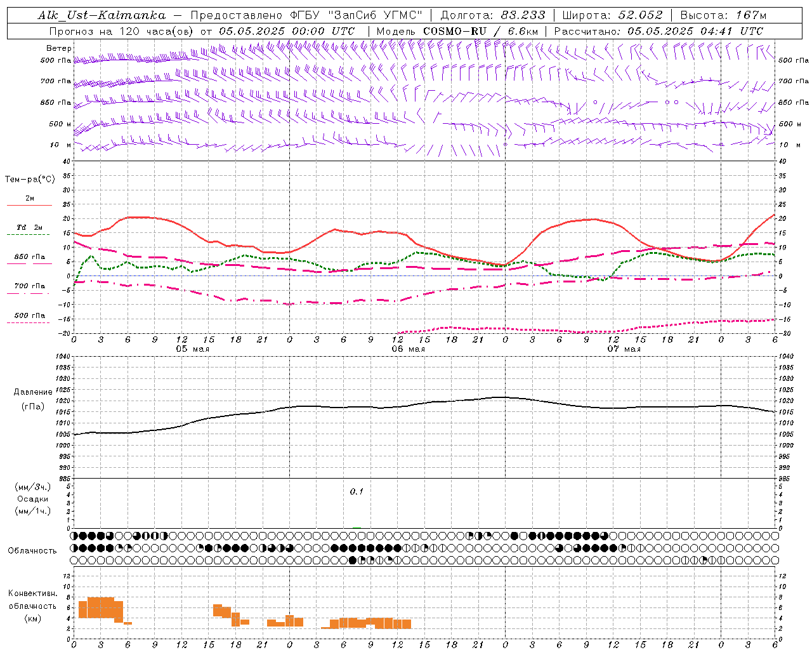Click the Давление pressure chart label
Screen dimensions: 812x650
[33, 392]
